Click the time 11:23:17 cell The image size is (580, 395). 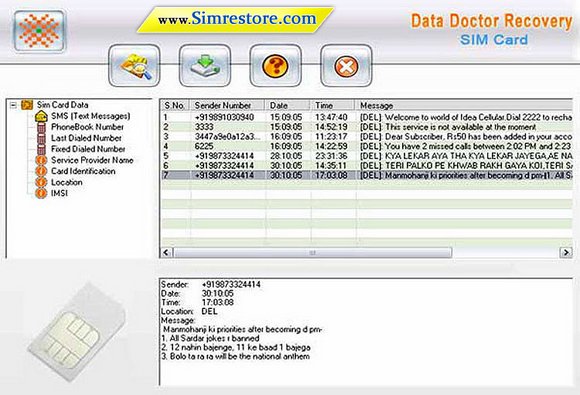pyautogui.click(x=331, y=136)
